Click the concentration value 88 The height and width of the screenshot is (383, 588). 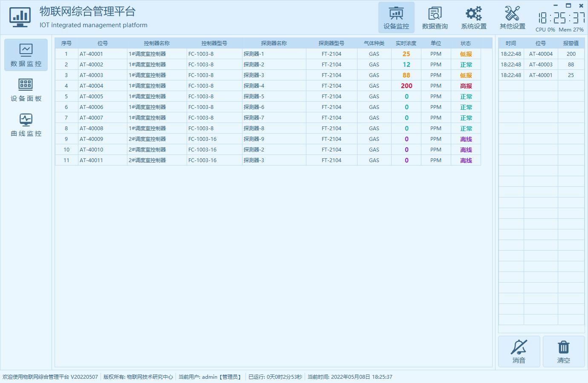tap(406, 75)
